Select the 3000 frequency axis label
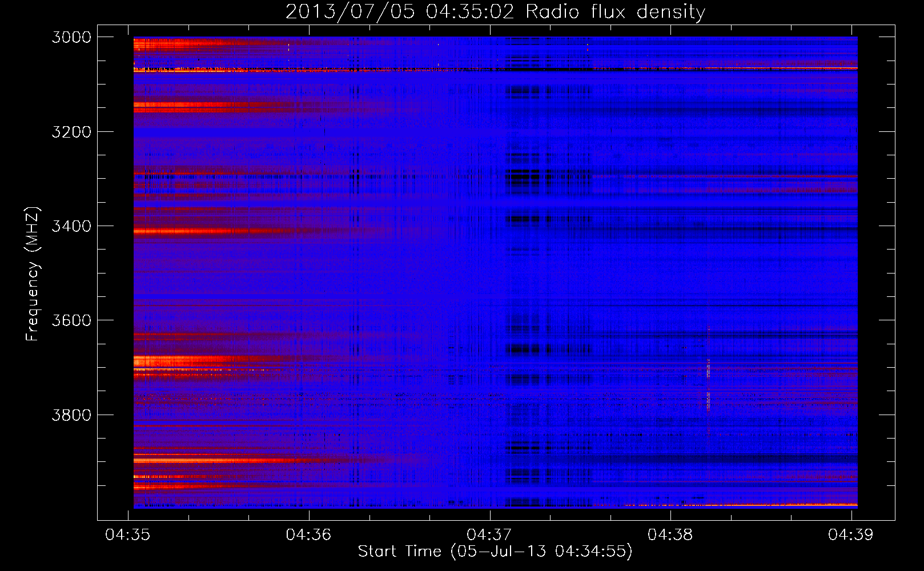The image size is (924, 571). tap(71, 37)
